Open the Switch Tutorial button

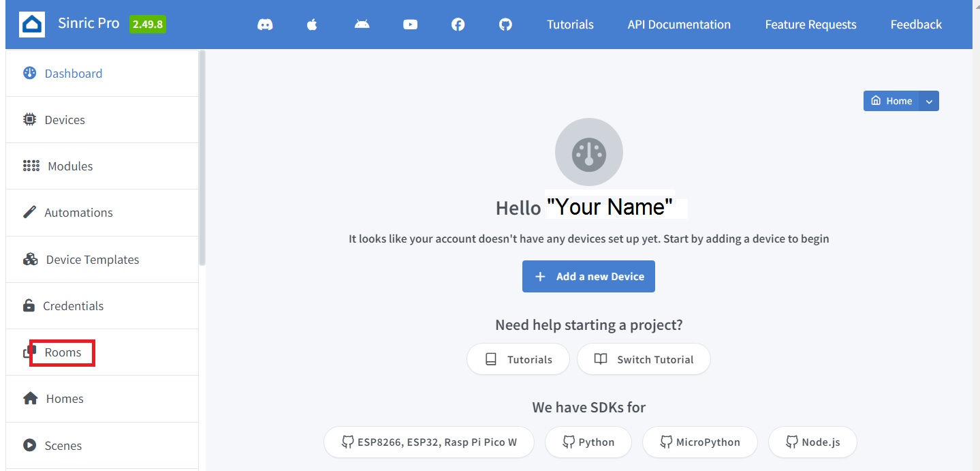644,359
